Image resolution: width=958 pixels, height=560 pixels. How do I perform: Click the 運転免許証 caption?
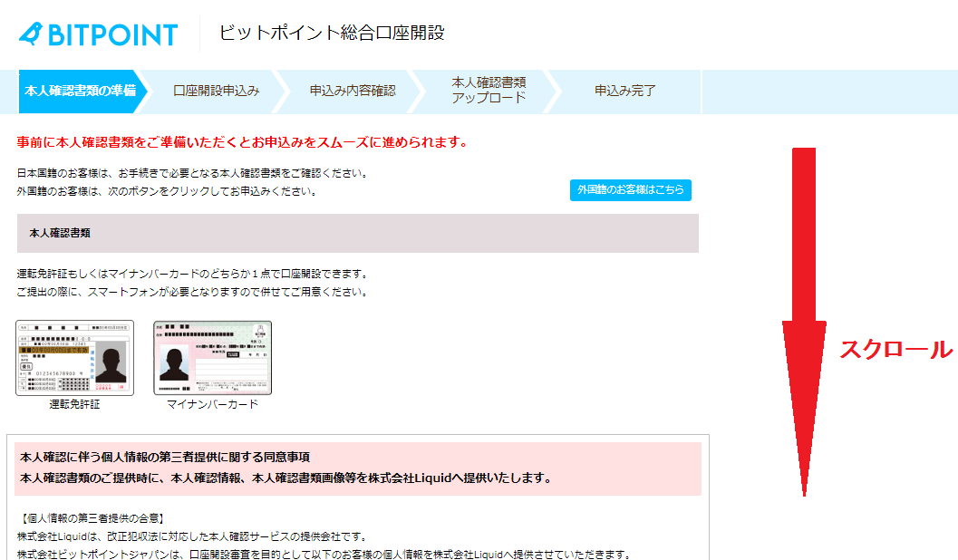tap(74, 404)
